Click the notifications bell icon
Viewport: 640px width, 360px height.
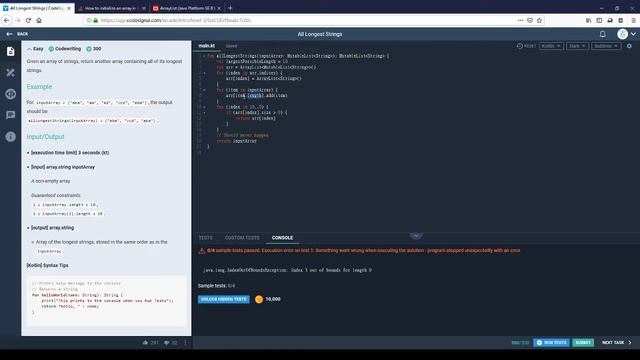point(602,34)
